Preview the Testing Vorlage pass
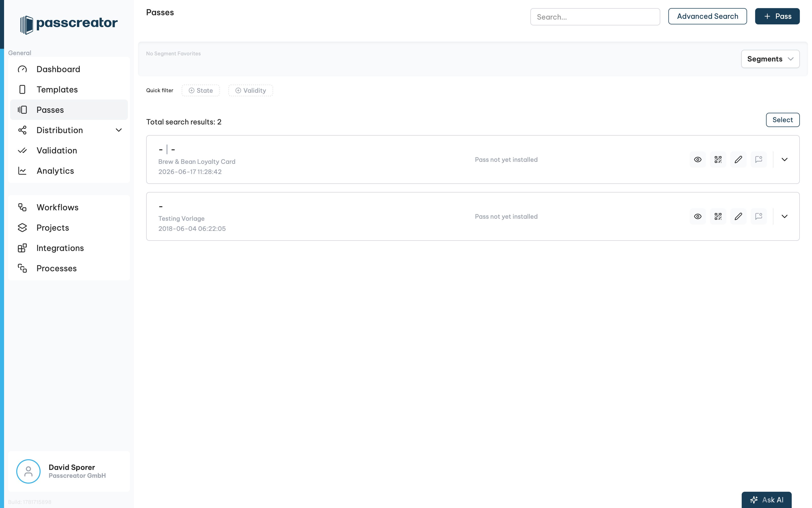Screen dimensions: 812x508 click(698, 216)
